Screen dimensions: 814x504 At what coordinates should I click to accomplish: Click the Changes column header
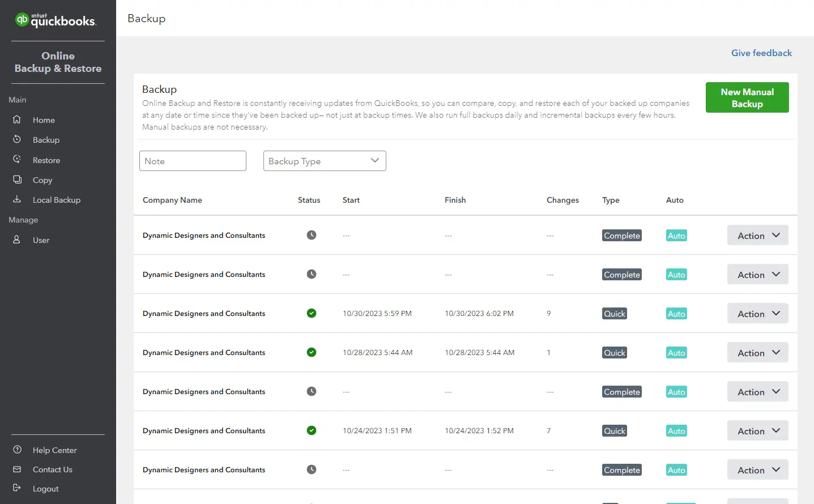[562, 200]
